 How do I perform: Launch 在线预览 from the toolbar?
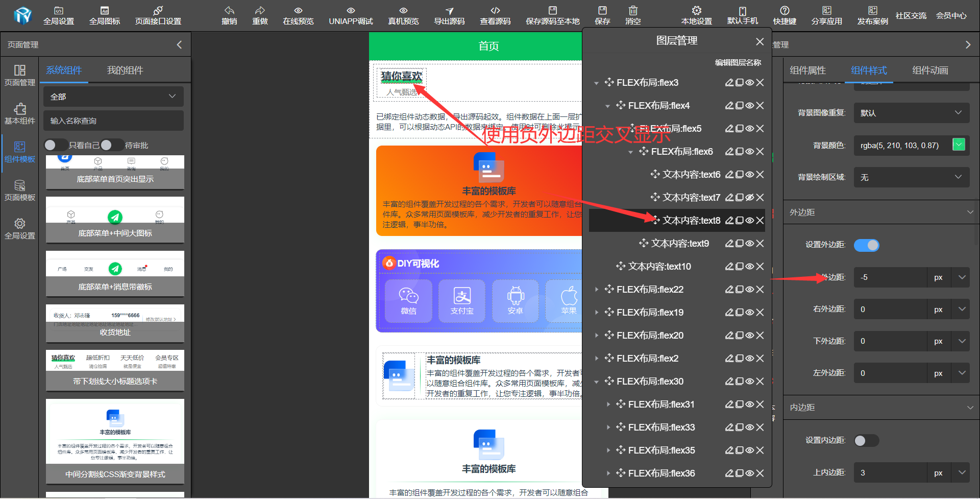(298, 16)
